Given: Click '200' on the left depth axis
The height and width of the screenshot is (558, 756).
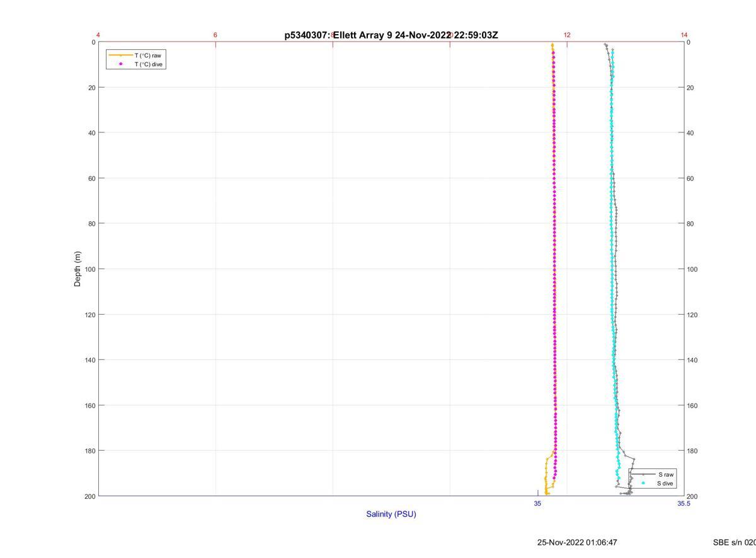Looking at the screenshot, I should (x=90, y=496).
